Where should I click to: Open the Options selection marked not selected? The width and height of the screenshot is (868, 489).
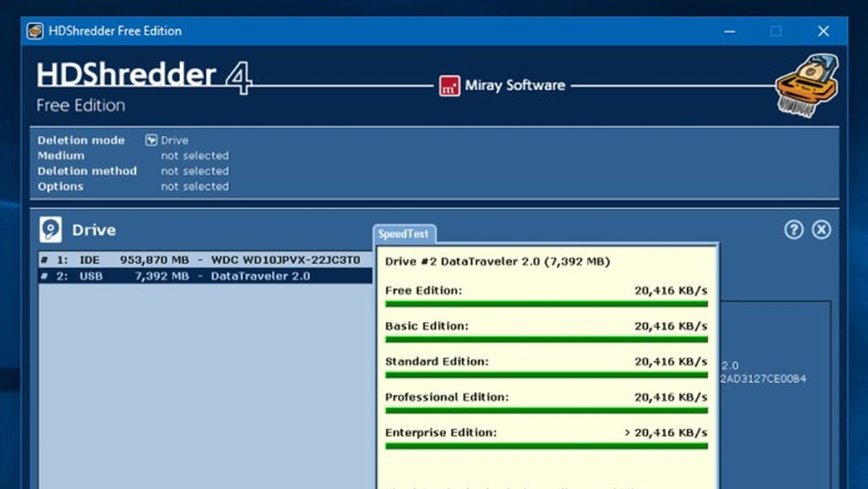pyautogui.click(x=194, y=186)
